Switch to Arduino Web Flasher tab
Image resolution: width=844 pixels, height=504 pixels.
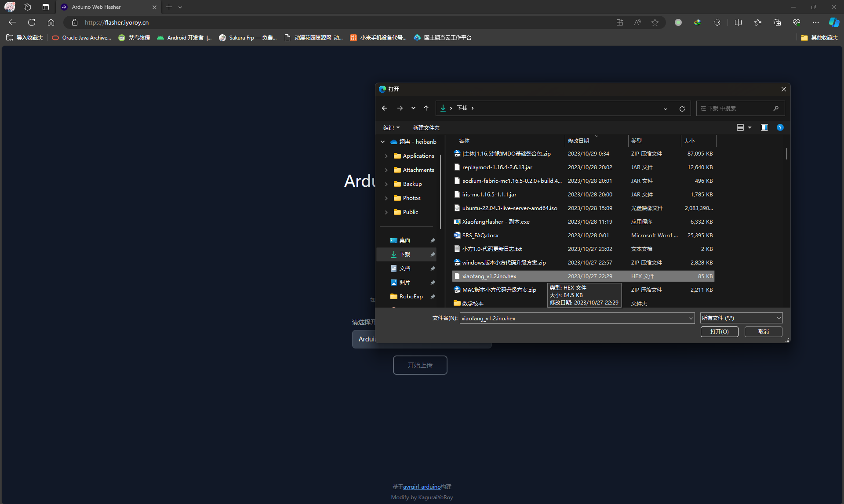click(x=109, y=7)
